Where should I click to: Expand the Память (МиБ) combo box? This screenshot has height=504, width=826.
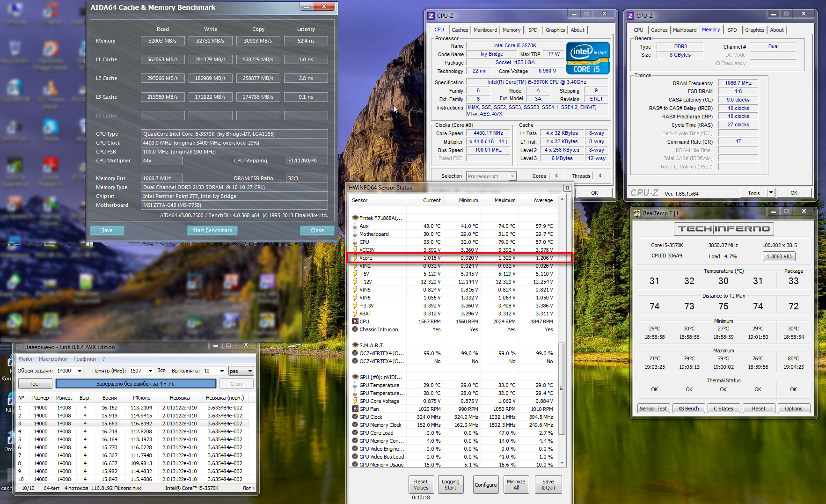tap(150, 371)
